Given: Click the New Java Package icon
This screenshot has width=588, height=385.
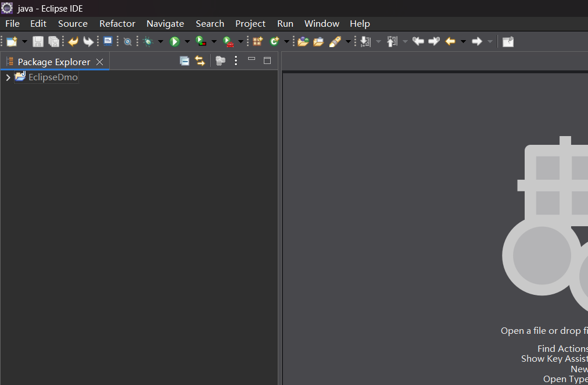Looking at the screenshot, I should [257, 41].
